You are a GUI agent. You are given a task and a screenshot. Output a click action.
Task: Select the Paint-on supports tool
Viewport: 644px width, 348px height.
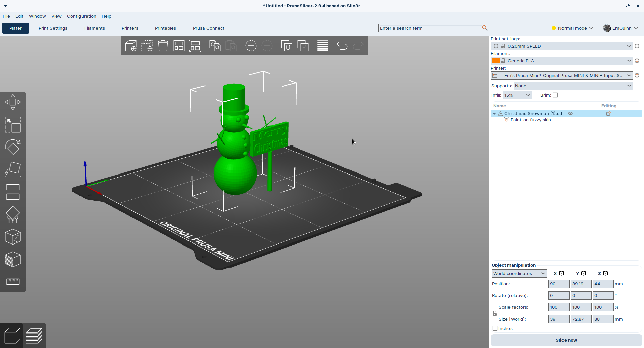13,214
